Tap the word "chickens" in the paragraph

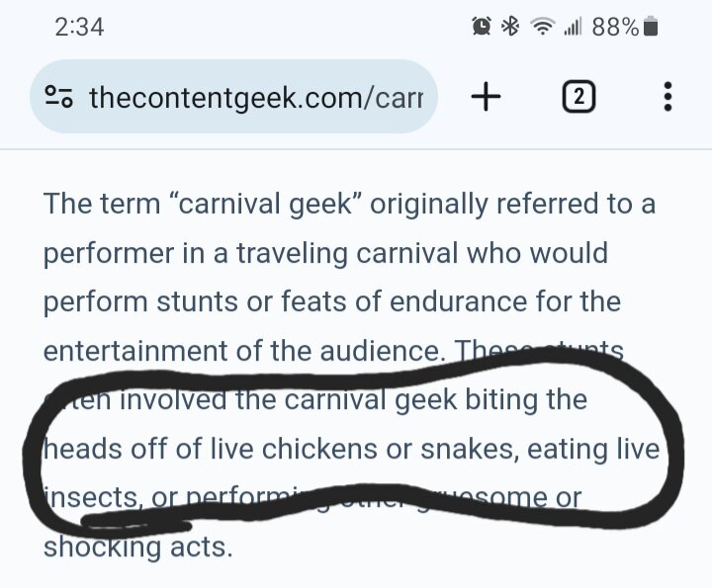tap(319, 449)
